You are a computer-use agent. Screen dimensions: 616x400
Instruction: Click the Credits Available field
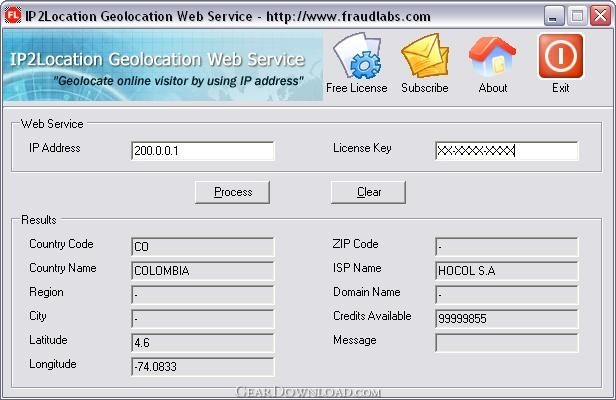pyautogui.click(x=507, y=319)
